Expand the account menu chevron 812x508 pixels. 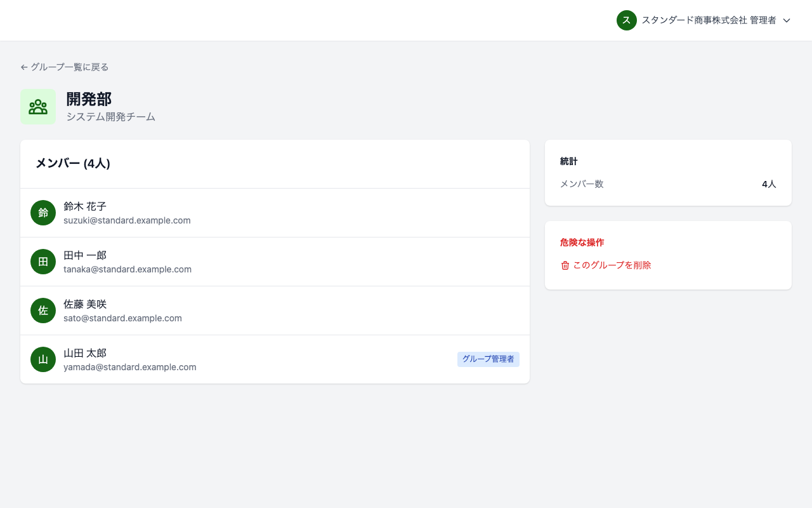[x=787, y=20]
